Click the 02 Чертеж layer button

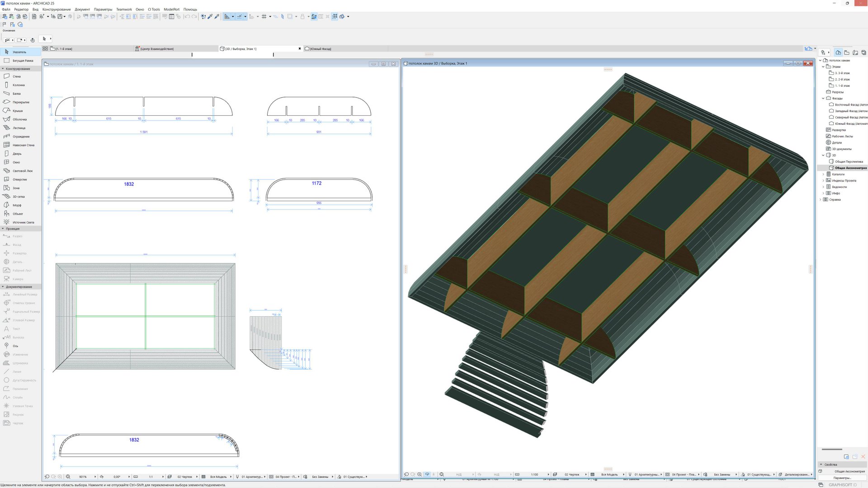tap(571, 474)
